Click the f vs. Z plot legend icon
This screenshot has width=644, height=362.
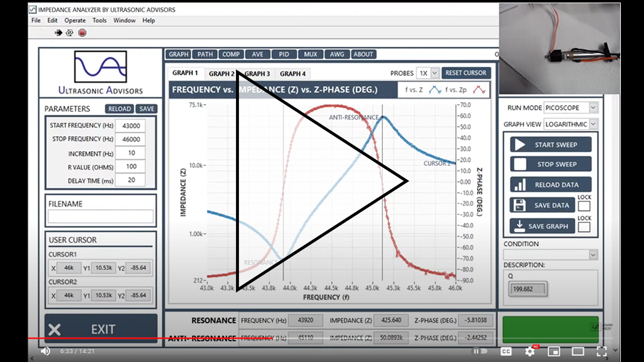(435, 90)
